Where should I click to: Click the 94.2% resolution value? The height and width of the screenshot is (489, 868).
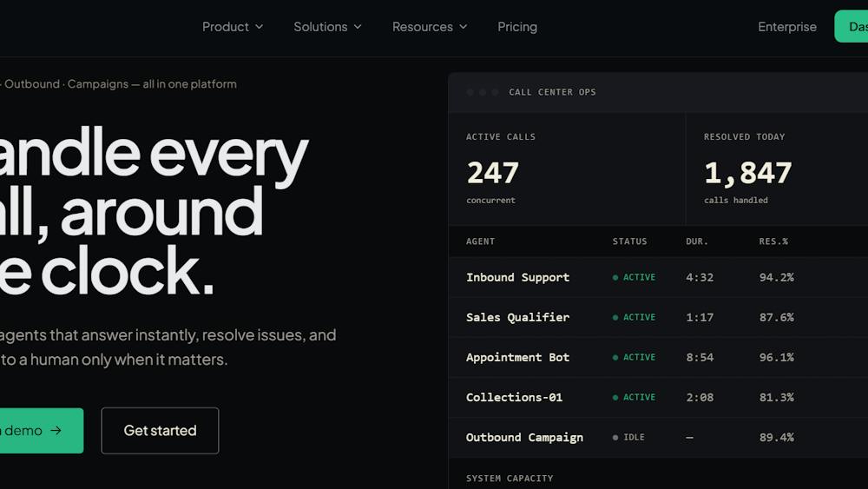tap(777, 277)
